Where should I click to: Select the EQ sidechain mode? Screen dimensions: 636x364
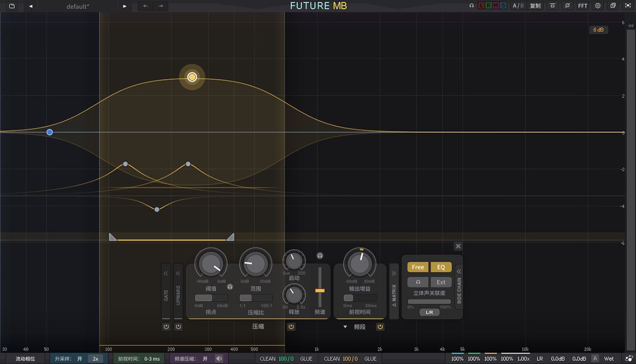[x=441, y=267]
